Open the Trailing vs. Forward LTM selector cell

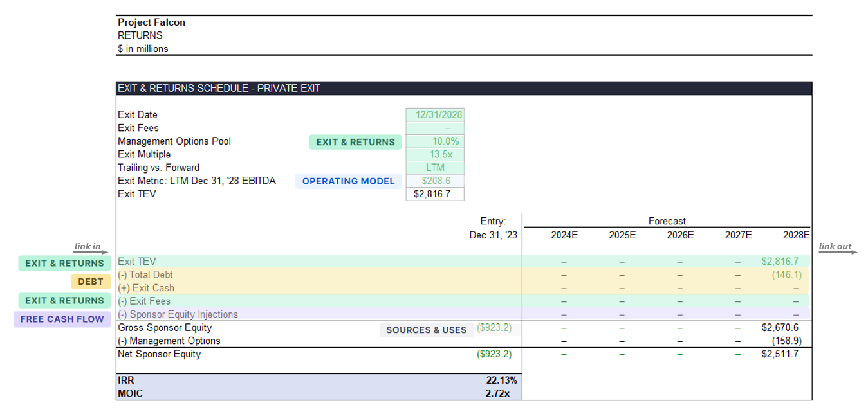(435, 168)
